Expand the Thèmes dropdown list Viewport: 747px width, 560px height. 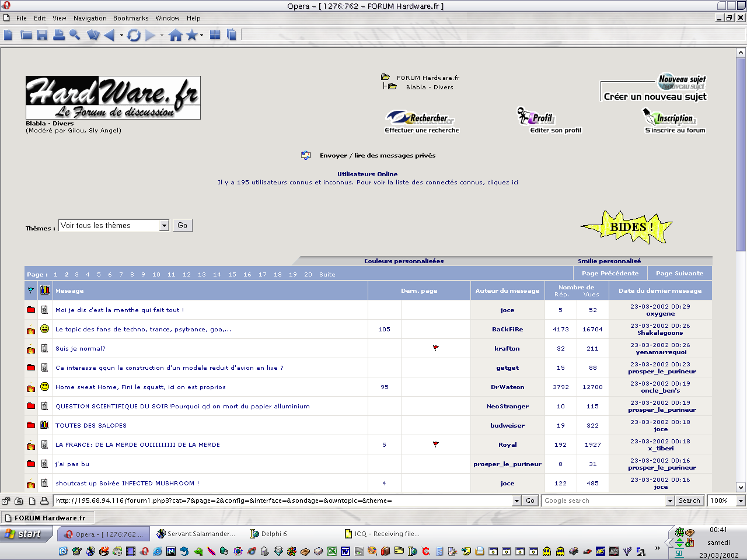(164, 226)
